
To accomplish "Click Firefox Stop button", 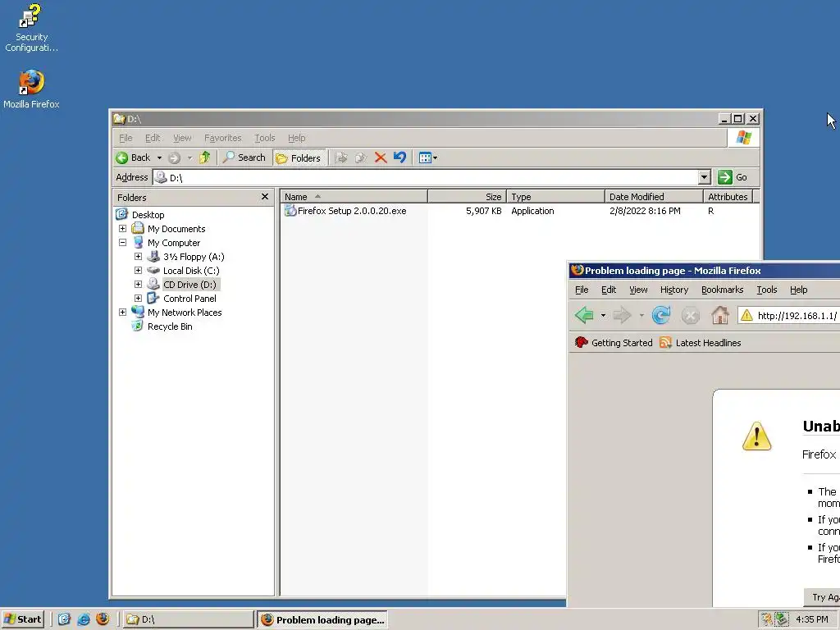I will [x=690, y=316].
